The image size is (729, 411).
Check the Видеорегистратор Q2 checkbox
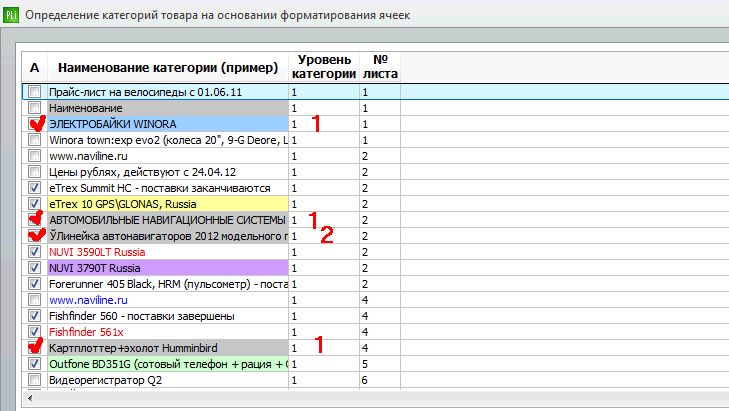click(x=34, y=380)
